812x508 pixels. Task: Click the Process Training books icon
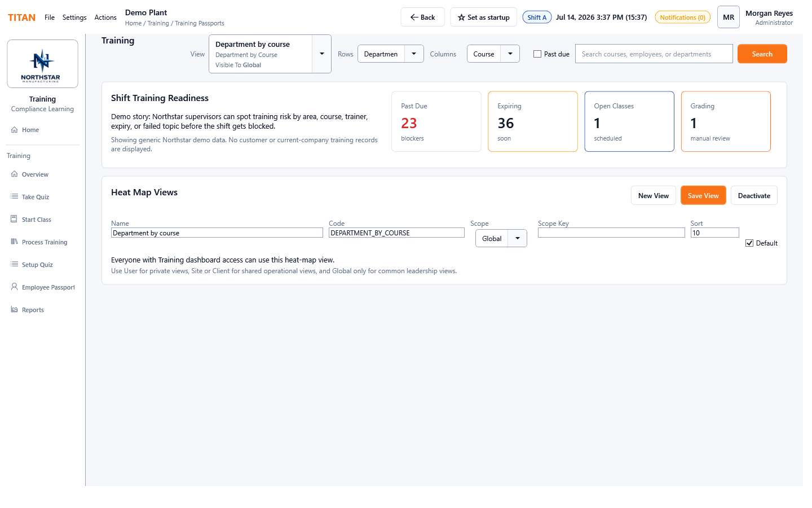point(15,242)
